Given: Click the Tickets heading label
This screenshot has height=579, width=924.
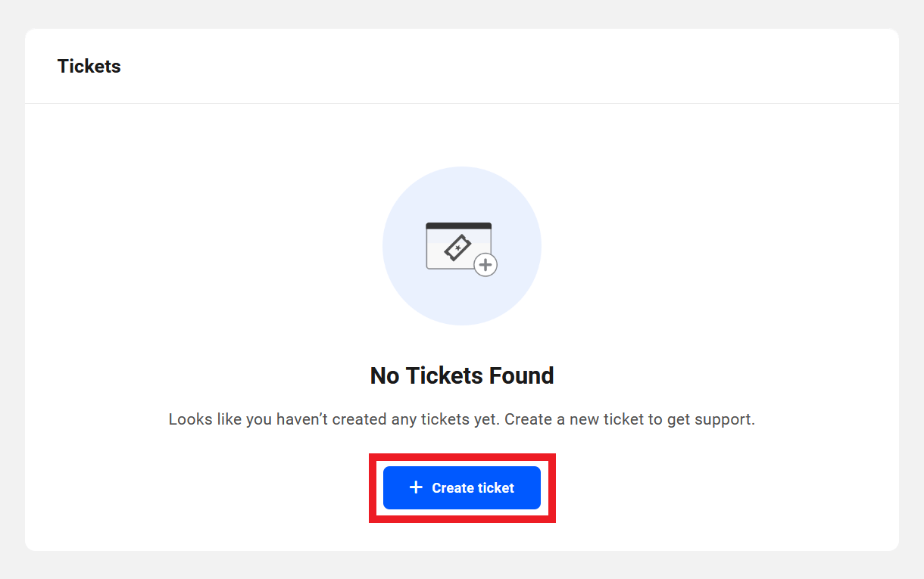Looking at the screenshot, I should pos(89,66).
